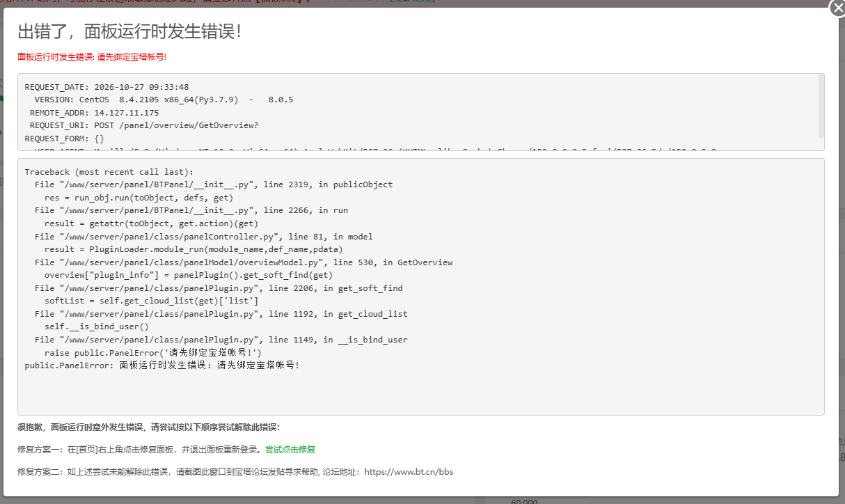
Task: Select the overviewModel.py line 530 entry
Action: (x=244, y=262)
